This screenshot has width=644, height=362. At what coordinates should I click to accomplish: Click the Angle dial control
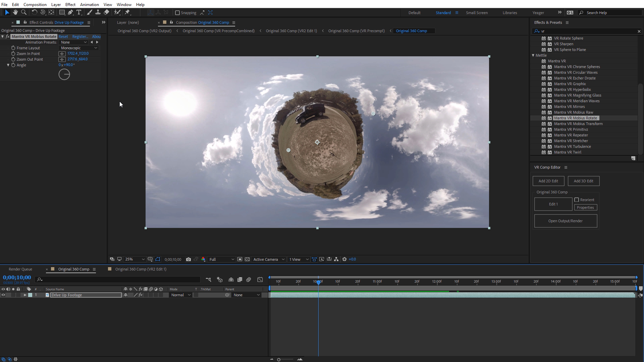(x=64, y=74)
